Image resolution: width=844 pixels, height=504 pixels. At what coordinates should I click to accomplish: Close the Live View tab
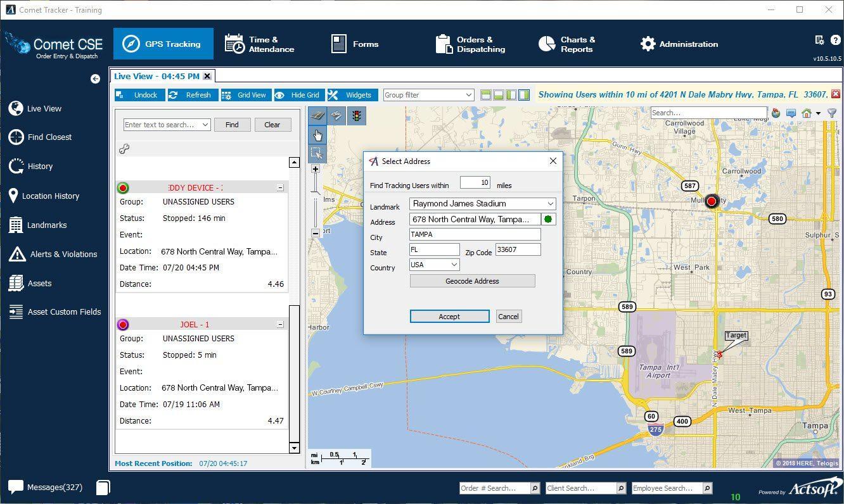coord(207,76)
